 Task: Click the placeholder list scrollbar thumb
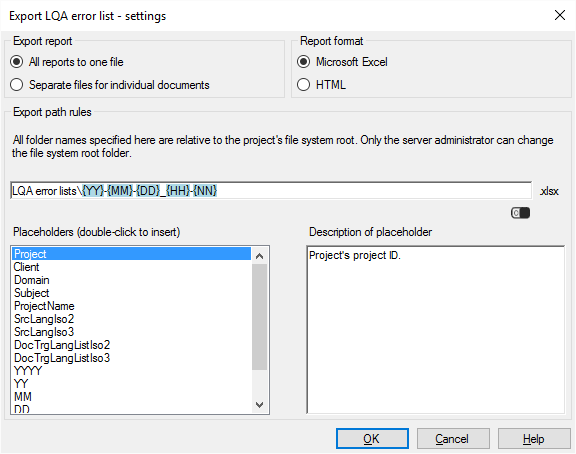259,317
